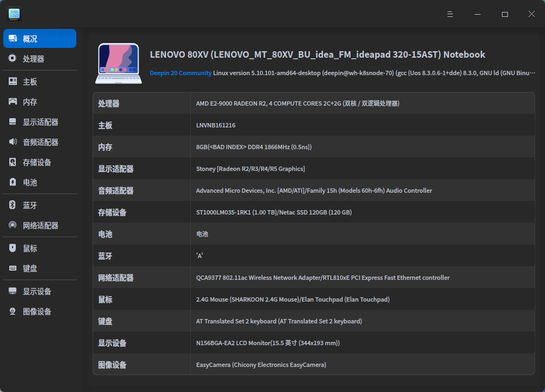The image size is (545, 392).
Task: Open the 显示适配器 sidebar page
Action: pos(40,122)
